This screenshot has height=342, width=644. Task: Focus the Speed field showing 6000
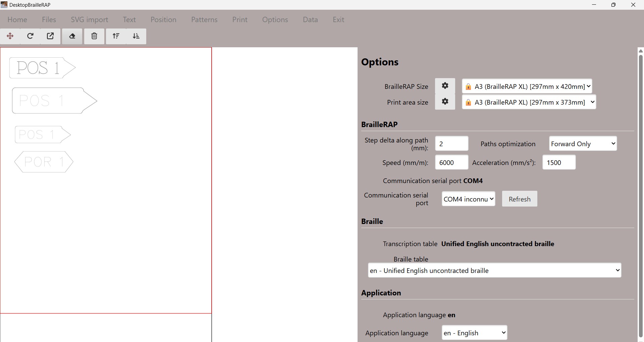click(451, 162)
